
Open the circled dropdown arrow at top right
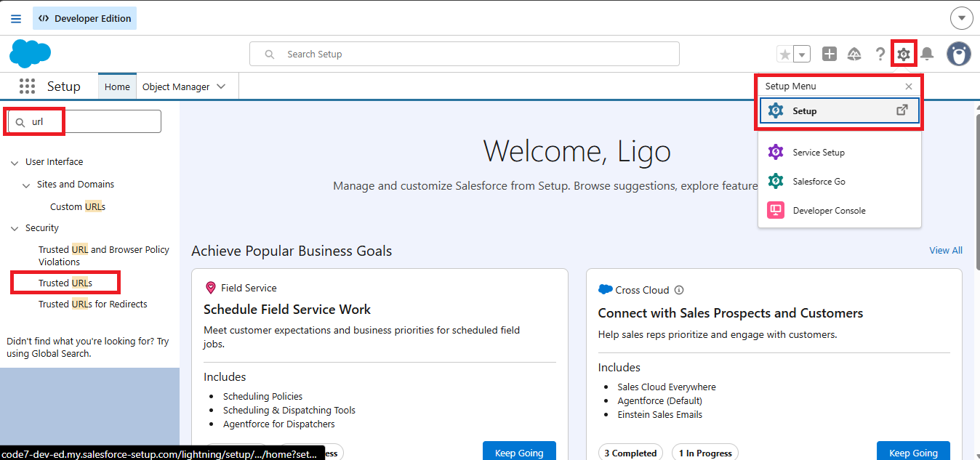pyautogui.click(x=961, y=18)
